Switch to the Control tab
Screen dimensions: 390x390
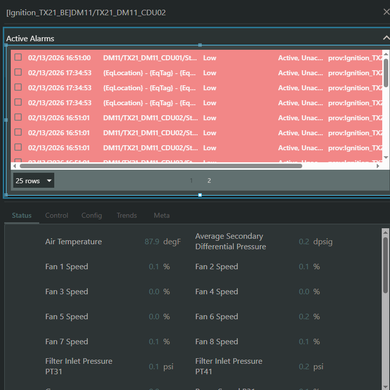pos(57,215)
